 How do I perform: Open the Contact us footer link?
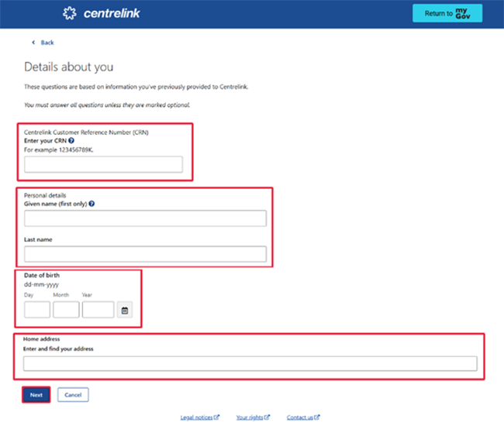[299, 418]
